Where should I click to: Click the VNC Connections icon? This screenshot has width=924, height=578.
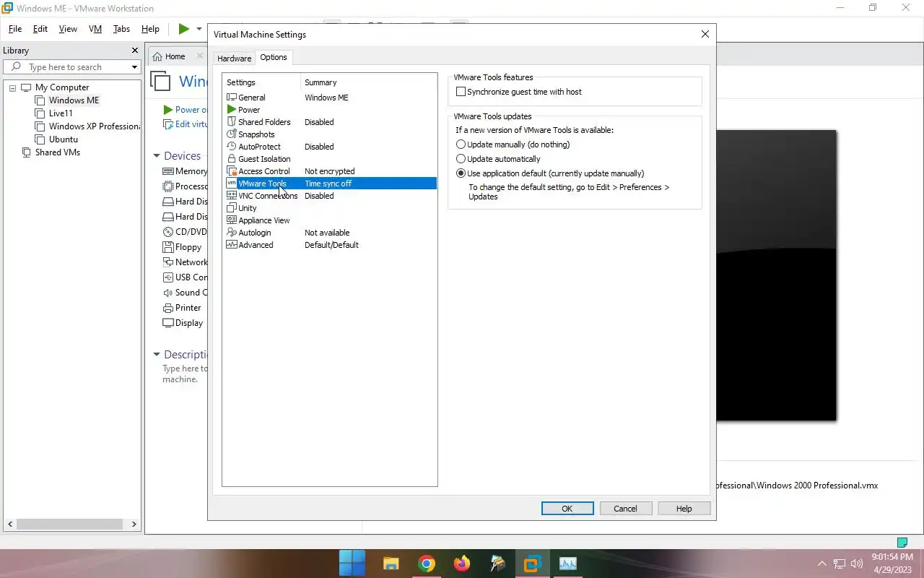[x=231, y=196]
